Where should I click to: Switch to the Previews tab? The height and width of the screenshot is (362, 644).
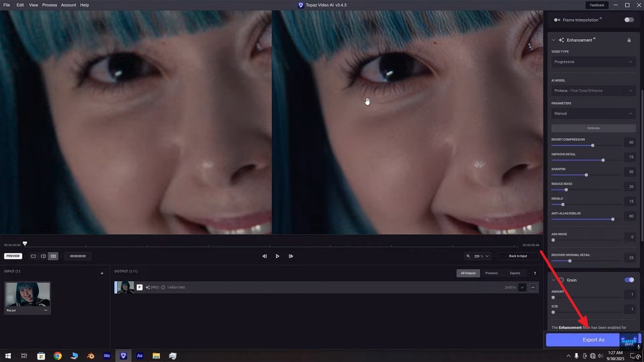click(x=491, y=273)
